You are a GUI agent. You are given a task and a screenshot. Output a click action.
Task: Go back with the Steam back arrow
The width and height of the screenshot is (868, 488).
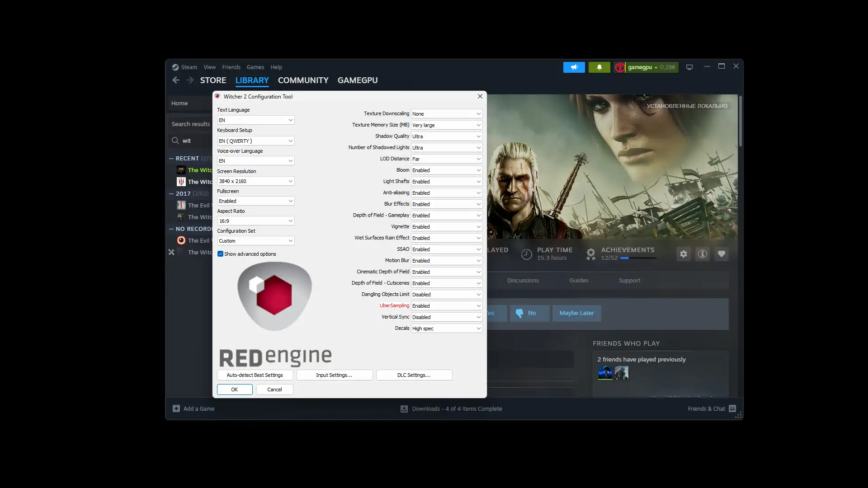point(176,80)
